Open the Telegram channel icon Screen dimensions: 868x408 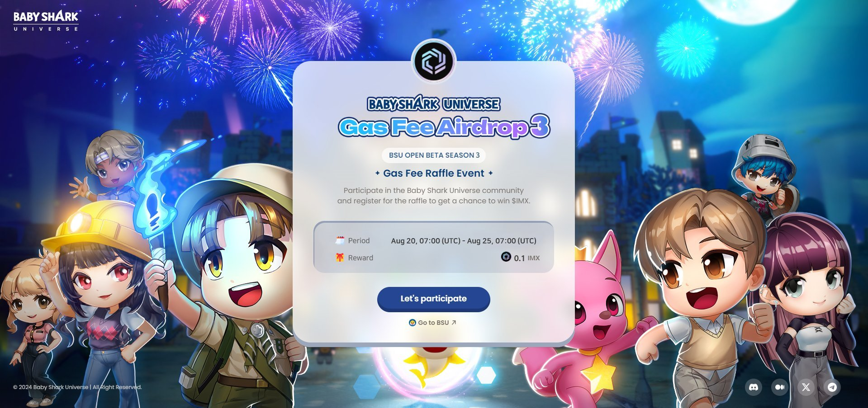pos(832,387)
